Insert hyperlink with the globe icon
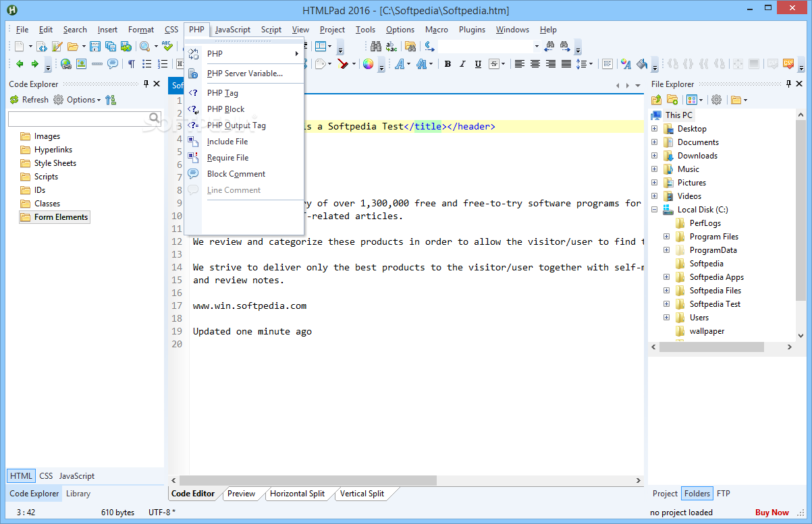Screen dimensions: 812x524 (65, 64)
